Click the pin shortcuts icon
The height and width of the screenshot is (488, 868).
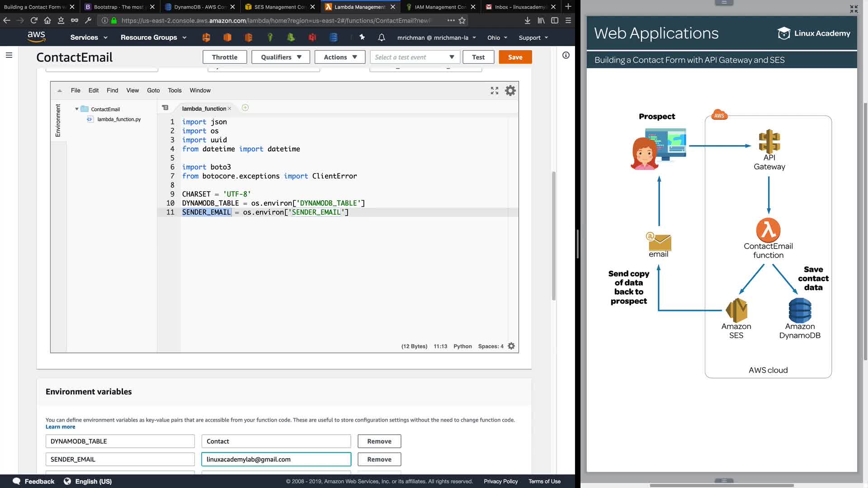[x=362, y=38]
